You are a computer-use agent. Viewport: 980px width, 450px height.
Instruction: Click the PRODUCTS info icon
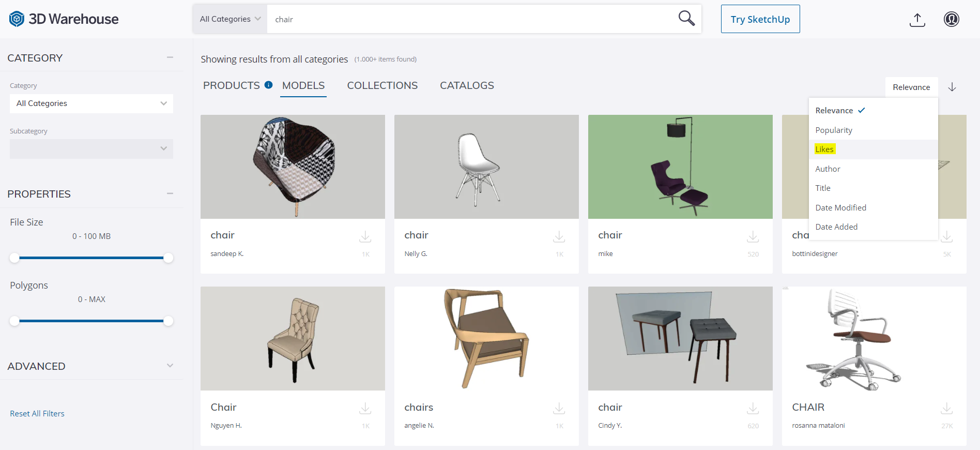269,85
